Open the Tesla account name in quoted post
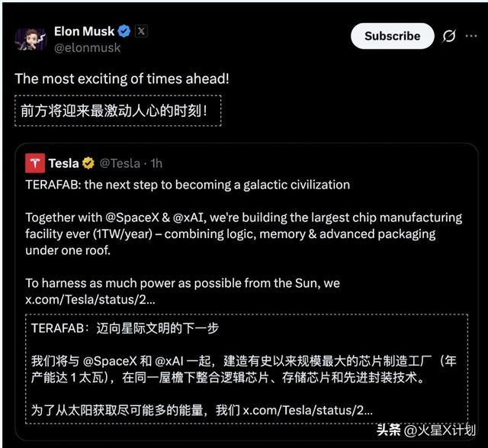Screen dimensions: 488x448 point(63,163)
